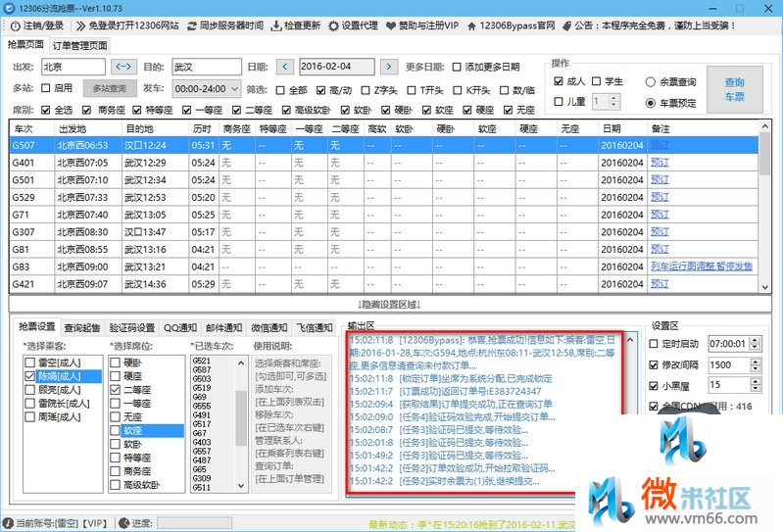The image size is (783, 532).
Task: Open QQ通知 tab
Action: click(179, 327)
